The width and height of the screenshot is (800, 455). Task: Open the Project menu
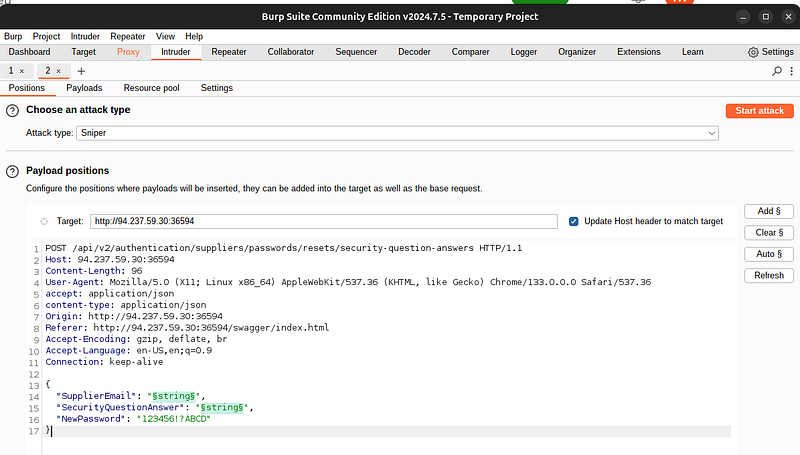click(x=46, y=36)
